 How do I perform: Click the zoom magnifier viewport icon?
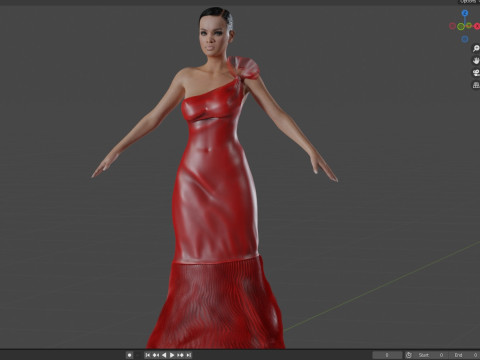[x=476, y=49]
